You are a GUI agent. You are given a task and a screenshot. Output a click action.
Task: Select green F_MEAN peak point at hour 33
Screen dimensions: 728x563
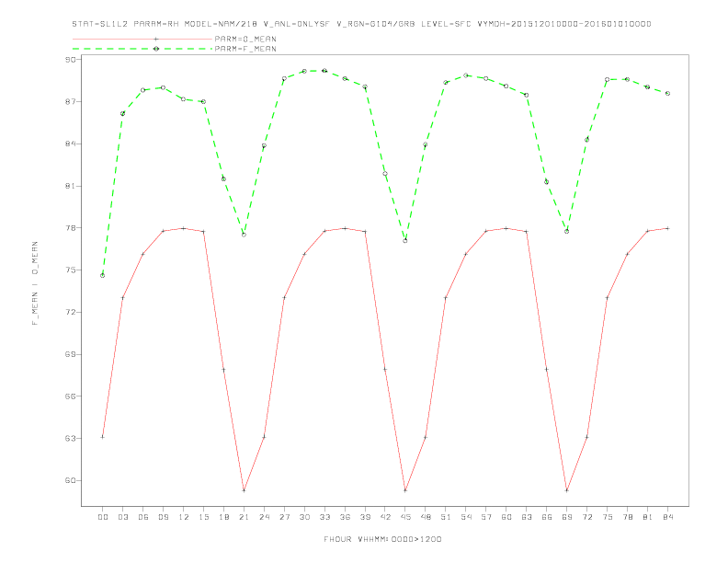(x=324, y=71)
